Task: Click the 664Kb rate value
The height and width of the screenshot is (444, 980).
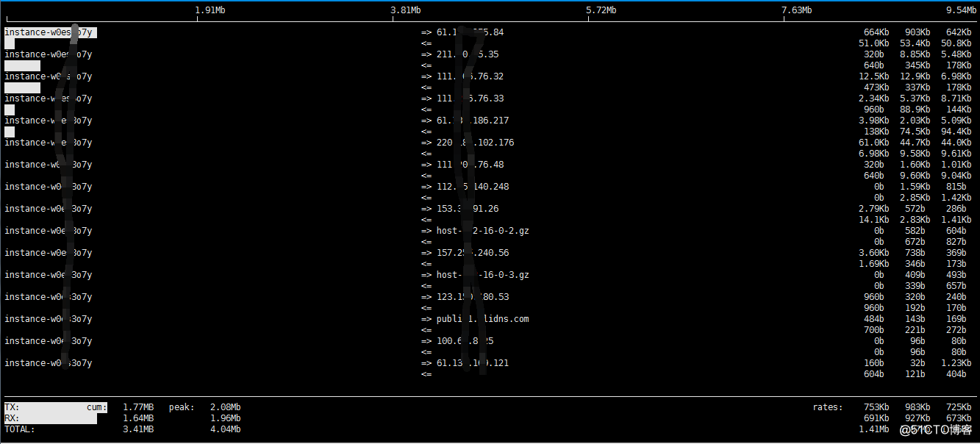Action: (876, 32)
